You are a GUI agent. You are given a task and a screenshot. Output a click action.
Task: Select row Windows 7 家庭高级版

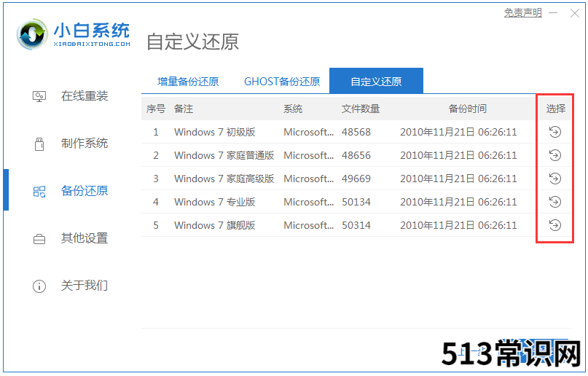point(356,179)
